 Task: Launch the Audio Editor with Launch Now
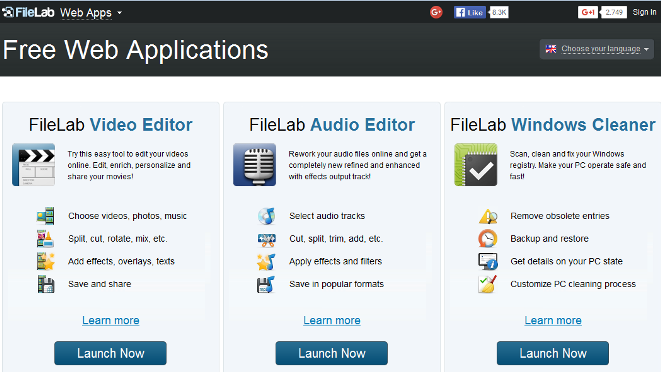pyautogui.click(x=332, y=353)
